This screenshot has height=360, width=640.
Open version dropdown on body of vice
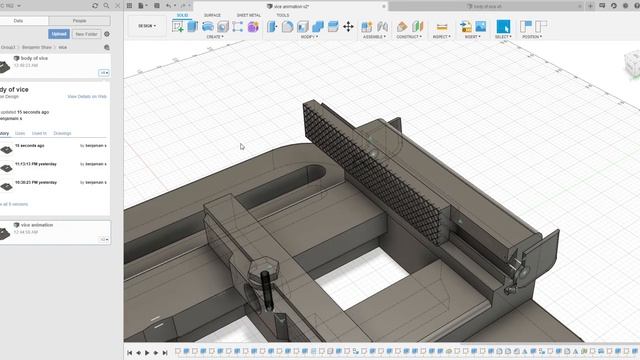click(104, 73)
